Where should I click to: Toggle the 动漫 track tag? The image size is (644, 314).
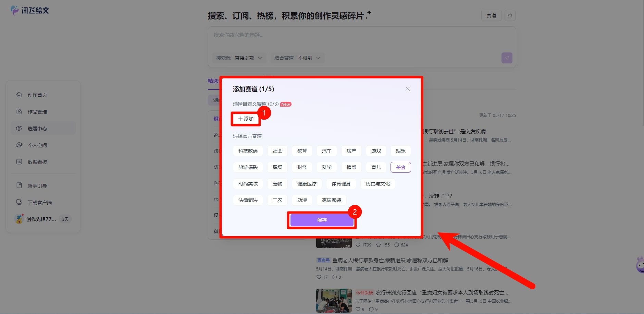point(302,200)
